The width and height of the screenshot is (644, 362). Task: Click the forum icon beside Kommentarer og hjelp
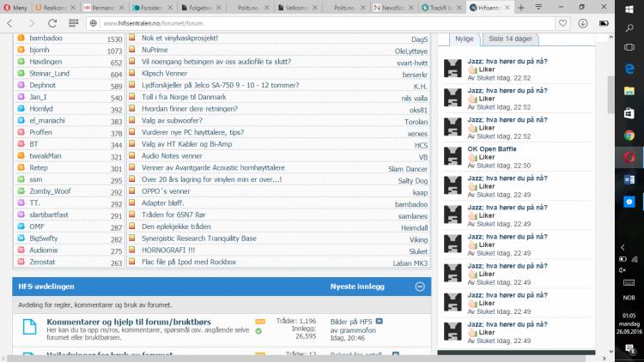(x=29, y=327)
